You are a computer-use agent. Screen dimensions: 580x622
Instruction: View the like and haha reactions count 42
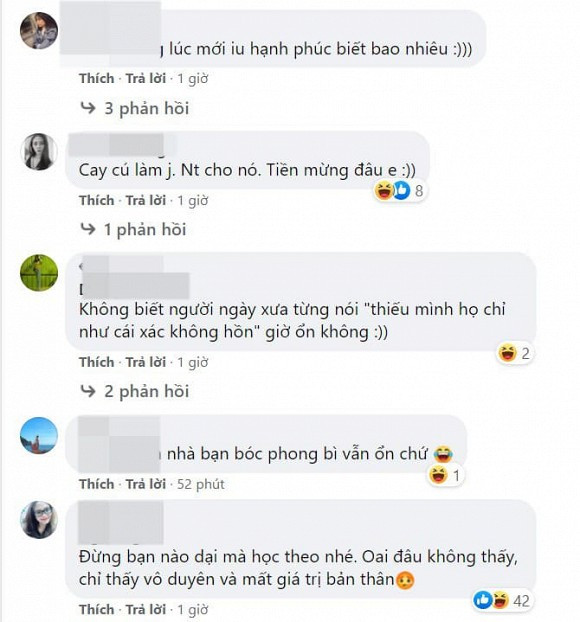(501, 601)
